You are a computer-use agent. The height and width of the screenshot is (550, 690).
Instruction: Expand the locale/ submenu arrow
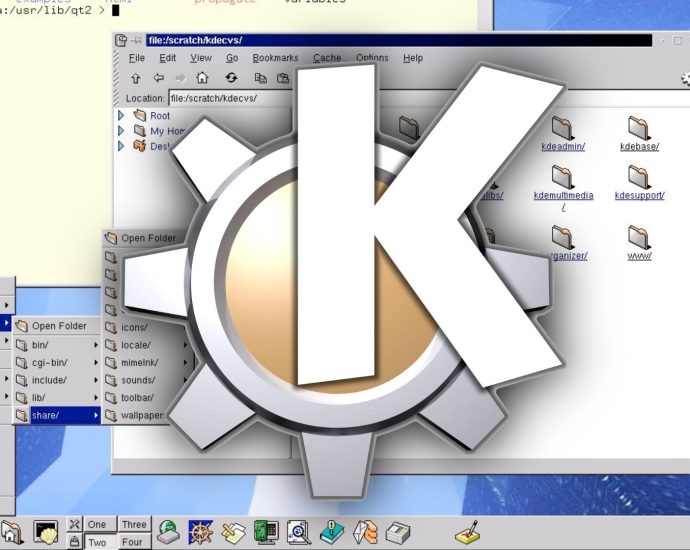point(185,345)
